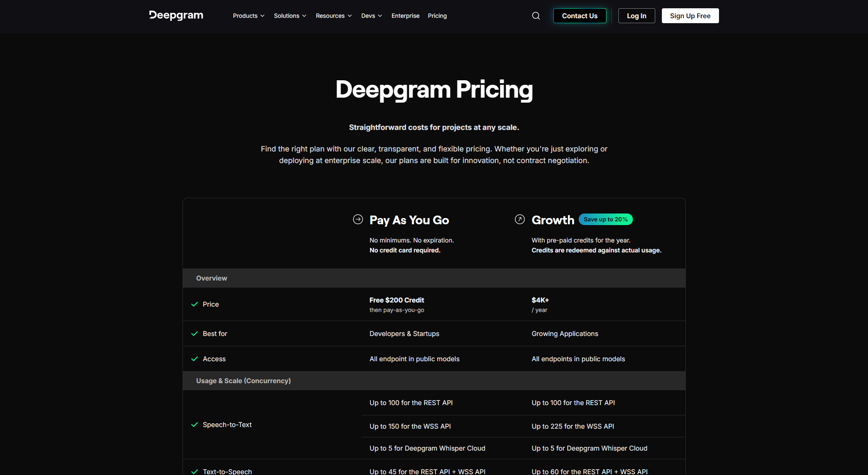Image resolution: width=868 pixels, height=475 pixels.
Task: Select Enterprise in the navigation bar
Action: [x=405, y=15]
